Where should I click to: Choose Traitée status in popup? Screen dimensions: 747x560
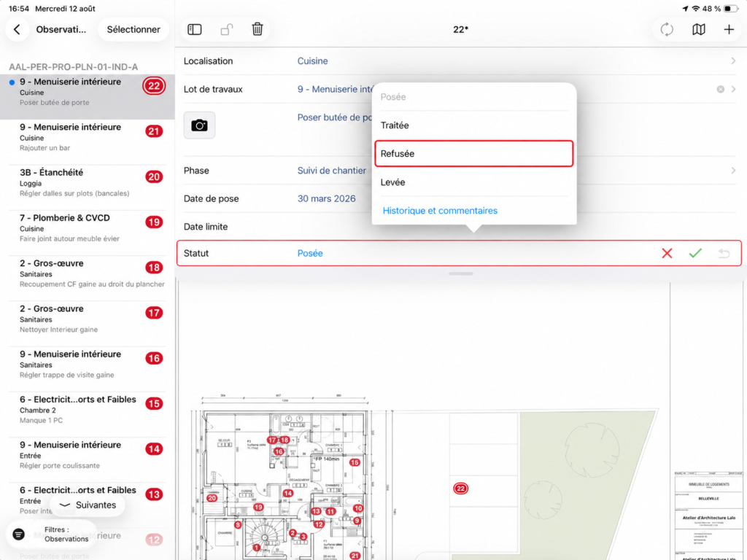click(473, 125)
